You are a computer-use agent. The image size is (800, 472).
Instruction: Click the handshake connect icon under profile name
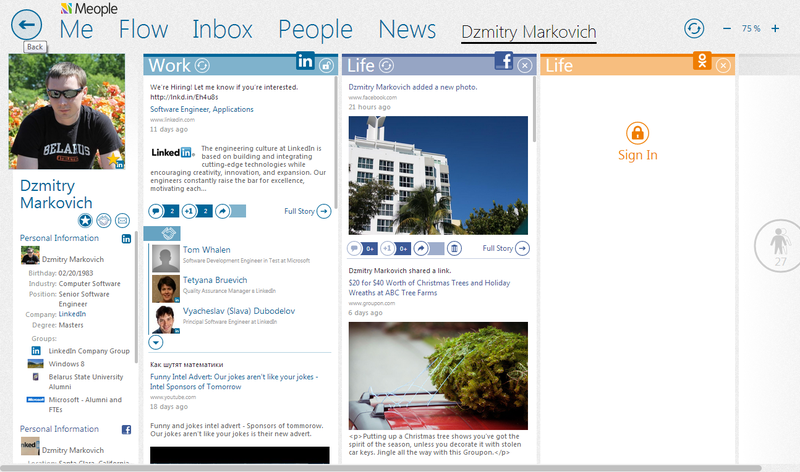(104, 220)
